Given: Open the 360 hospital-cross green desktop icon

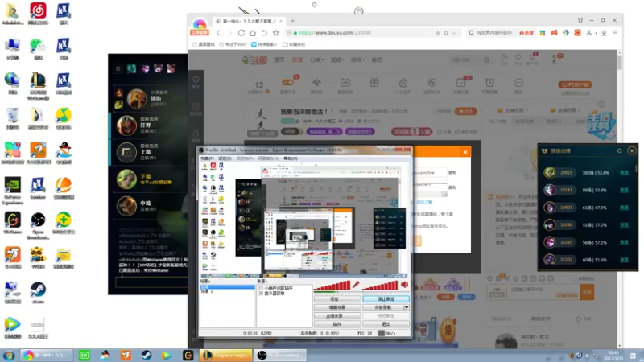Looking at the screenshot, I should (64, 223).
